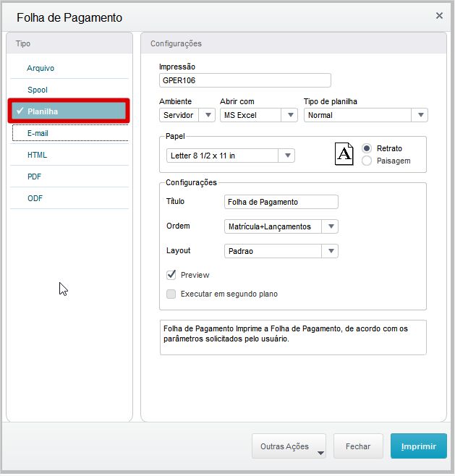Click the page orientation A icon

coord(344,154)
